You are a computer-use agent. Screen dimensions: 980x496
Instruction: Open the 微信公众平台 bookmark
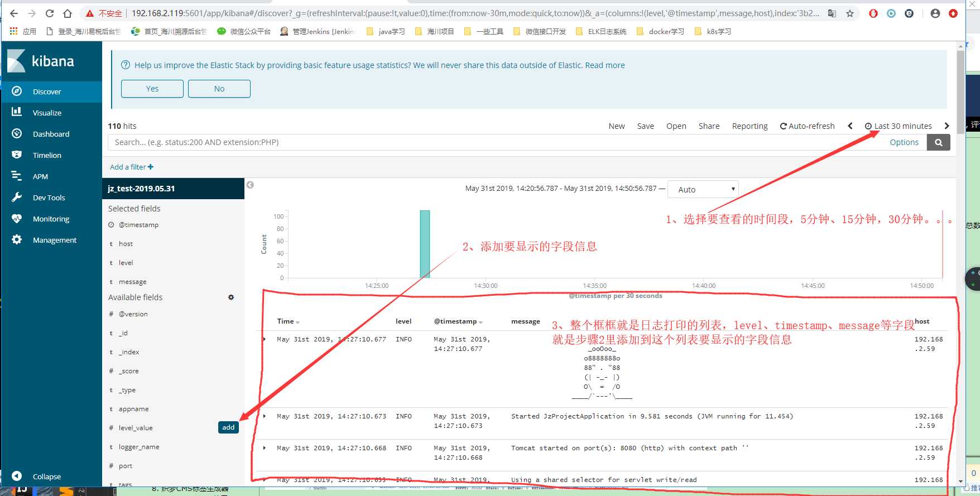[x=244, y=31]
